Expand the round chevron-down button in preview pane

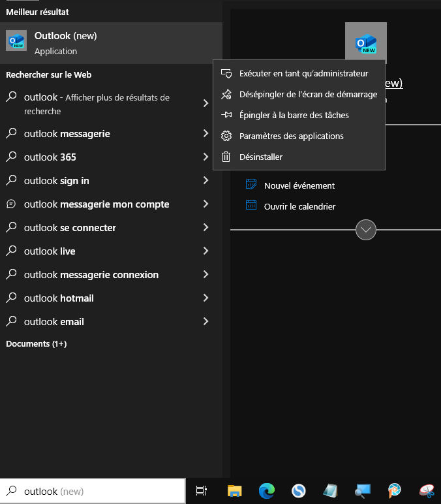[x=366, y=230]
